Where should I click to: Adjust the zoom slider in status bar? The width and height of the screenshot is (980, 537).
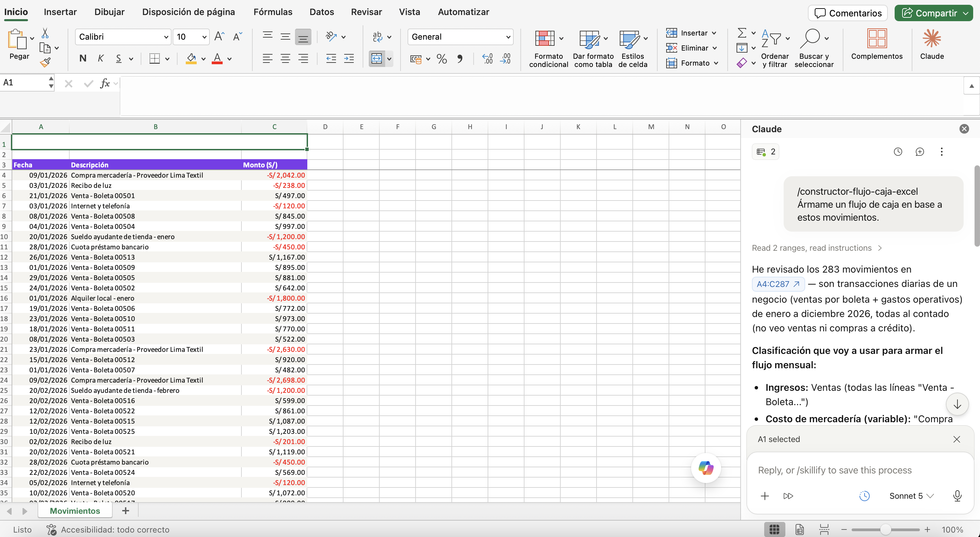(885, 529)
